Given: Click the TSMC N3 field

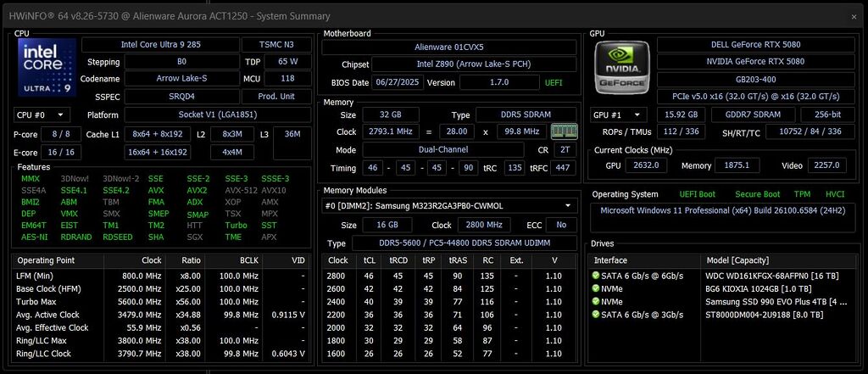Looking at the screenshot, I should click(277, 44).
